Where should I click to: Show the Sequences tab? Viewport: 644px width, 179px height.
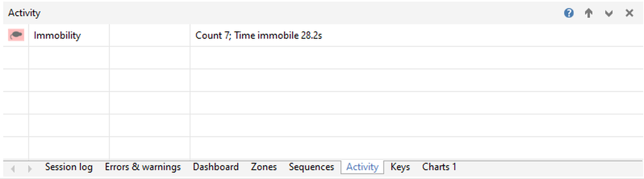pyautogui.click(x=311, y=167)
